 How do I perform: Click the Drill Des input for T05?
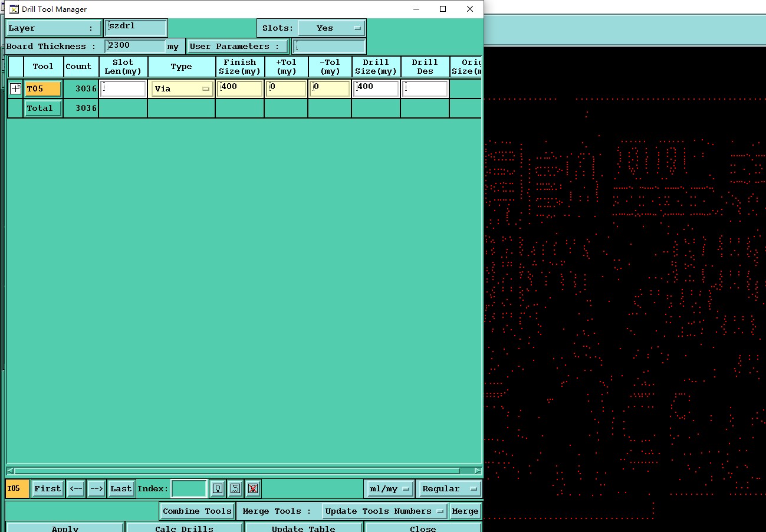[x=425, y=88]
